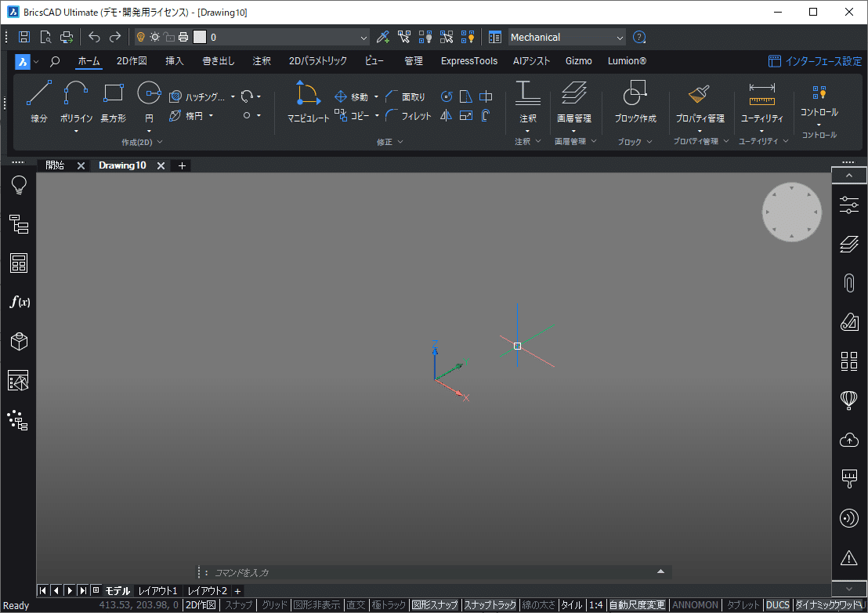Select the Circle (円) tool
The width and height of the screenshot is (868, 613).
click(x=149, y=101)
